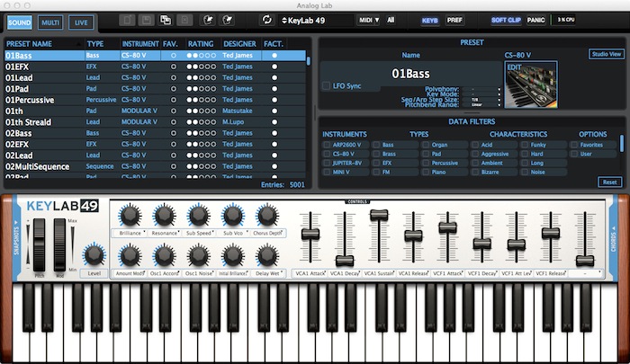Click the Delete Preset toolbar icon
Viewport: 630px width, 364px height.
[x=184, y=20]
